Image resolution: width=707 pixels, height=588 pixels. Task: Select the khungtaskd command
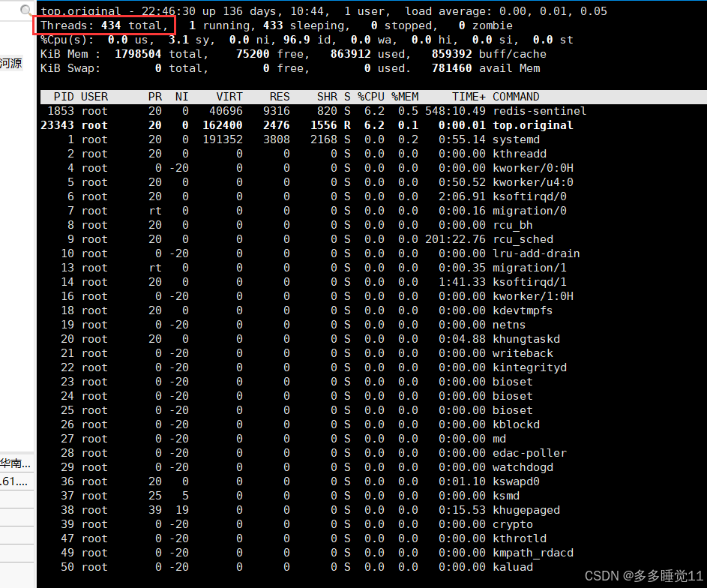pyautogui.click(x=526, y=339)
